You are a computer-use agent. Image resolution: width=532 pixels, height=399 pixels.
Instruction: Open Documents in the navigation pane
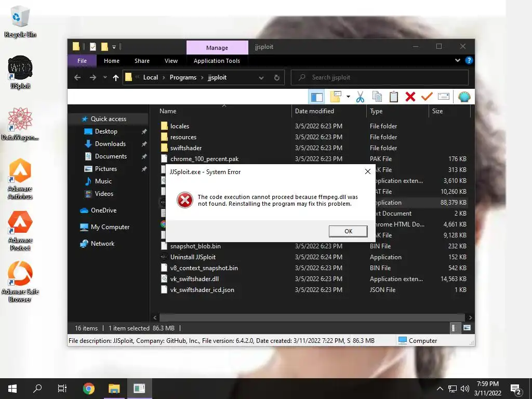[x=111, y=156]
